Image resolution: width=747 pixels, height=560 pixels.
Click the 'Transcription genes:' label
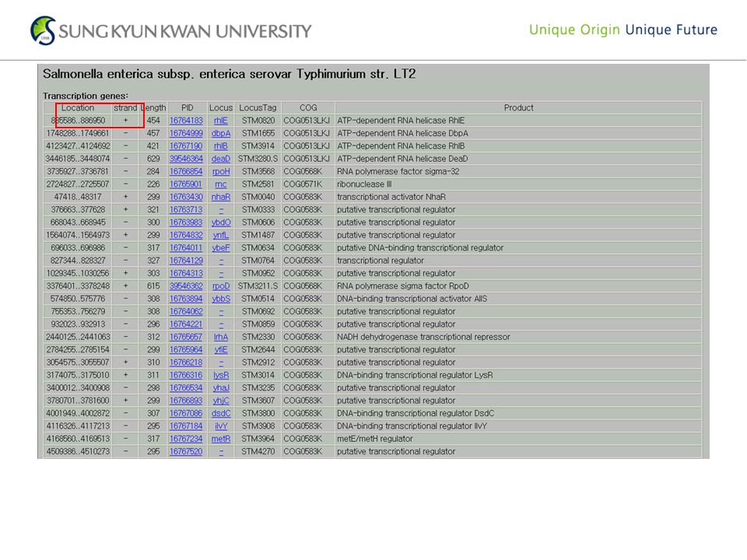[x=86, y=96]
